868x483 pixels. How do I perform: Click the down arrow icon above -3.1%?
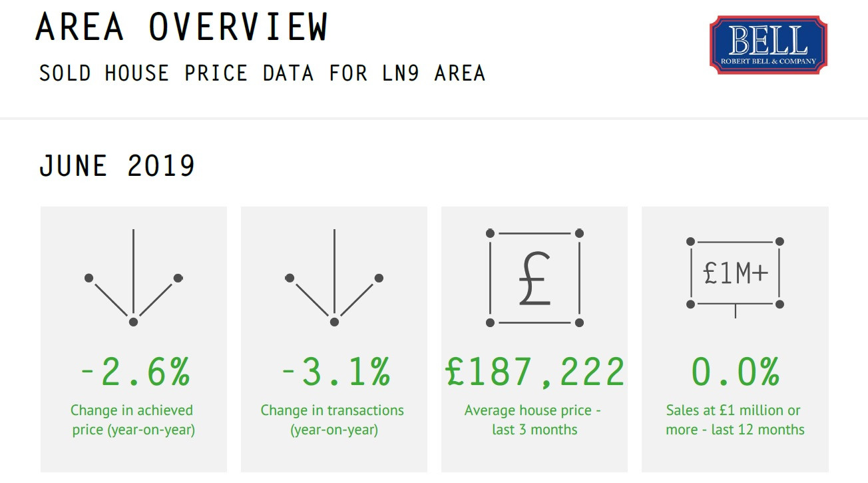click(x=334, y=278)
